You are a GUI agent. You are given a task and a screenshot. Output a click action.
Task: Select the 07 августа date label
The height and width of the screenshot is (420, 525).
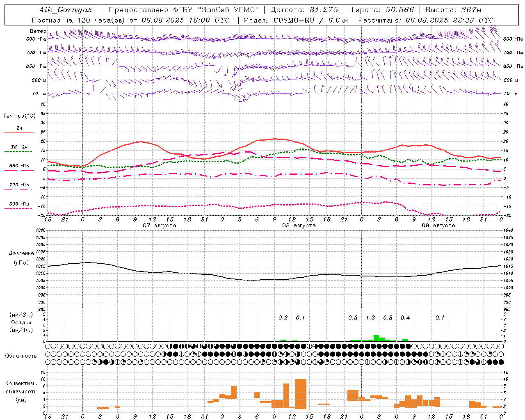[x=160, y=226]
